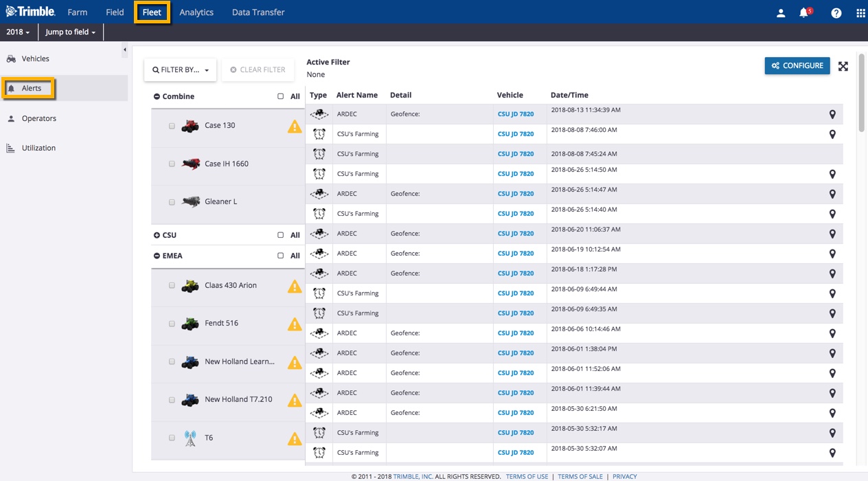The image size is (868, 481).
Task: Click alarm clock icon for 2018-08-08 7:45:24 AM
Action: pyautogui.click(x=319, y=154)
